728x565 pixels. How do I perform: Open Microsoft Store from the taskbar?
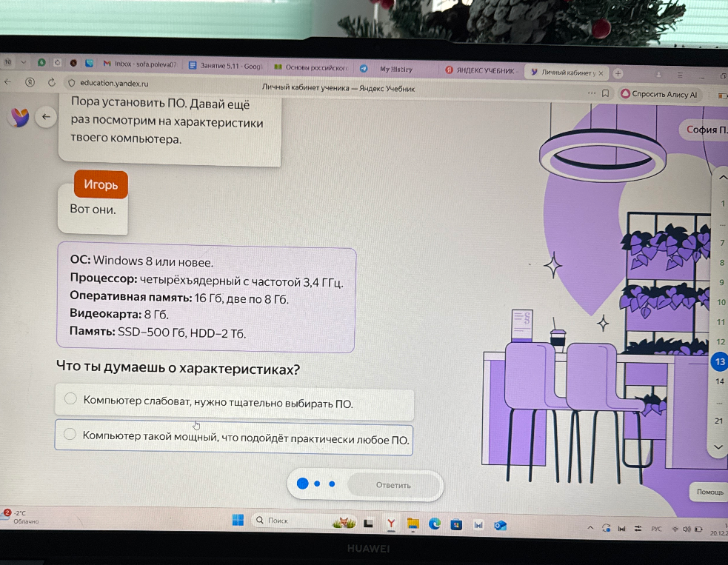(457, 525)
